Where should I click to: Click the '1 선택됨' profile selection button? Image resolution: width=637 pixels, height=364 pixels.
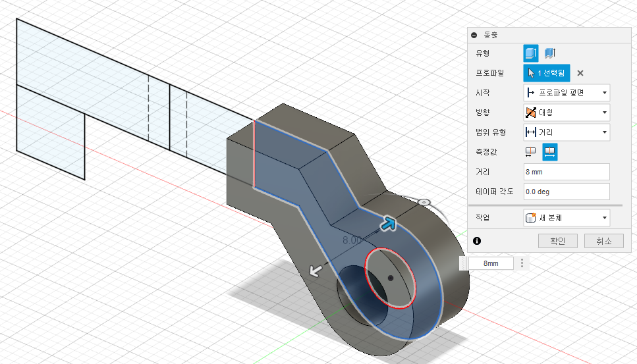pyautogui.click(x=546, y=73)
